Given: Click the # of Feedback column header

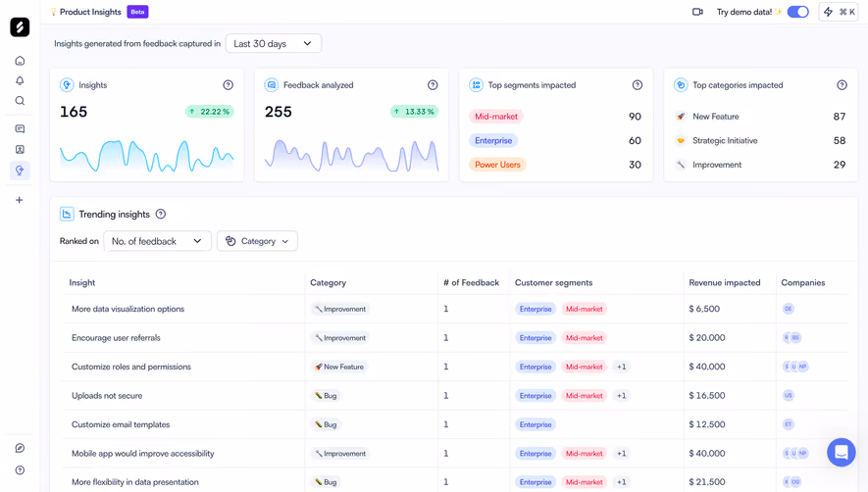Looking at the screenshot, I should click(471, 283).
